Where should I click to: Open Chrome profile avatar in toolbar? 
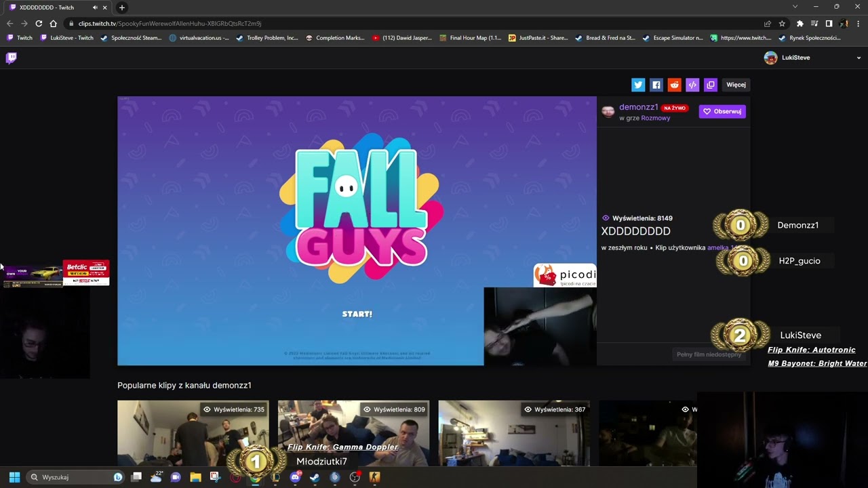point(844,23)
